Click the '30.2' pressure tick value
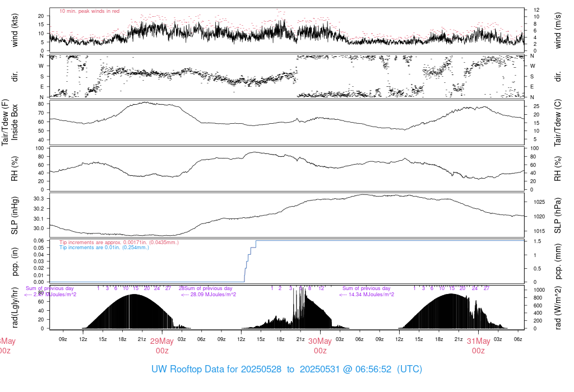The width and height of the screenshot is (574, 392). click(x=39, y=209)
